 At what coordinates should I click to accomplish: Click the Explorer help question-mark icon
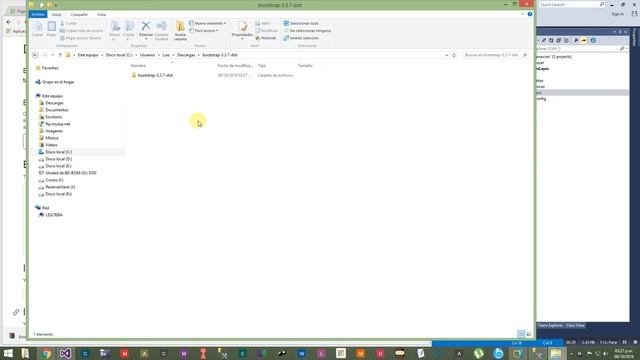(530, 14)
